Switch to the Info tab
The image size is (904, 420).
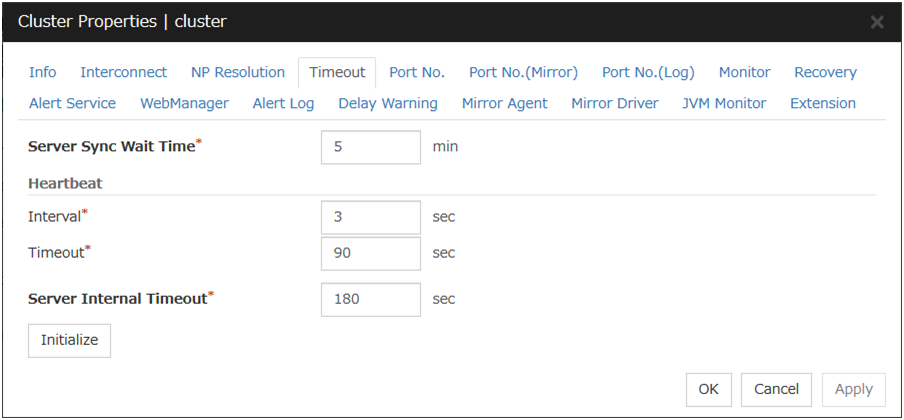(x=43, y=72)
